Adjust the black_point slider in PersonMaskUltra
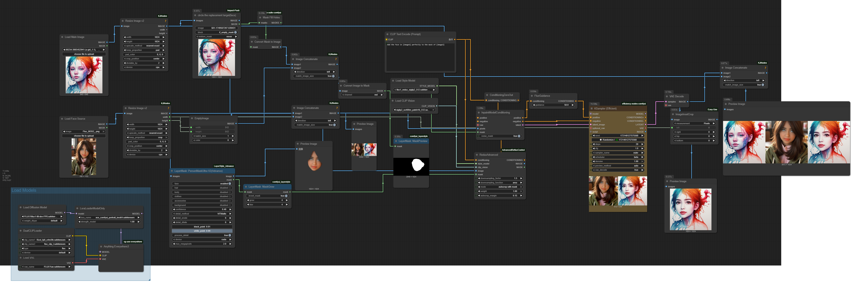Viewport: 868px width, 295px height. click(202, 227)
